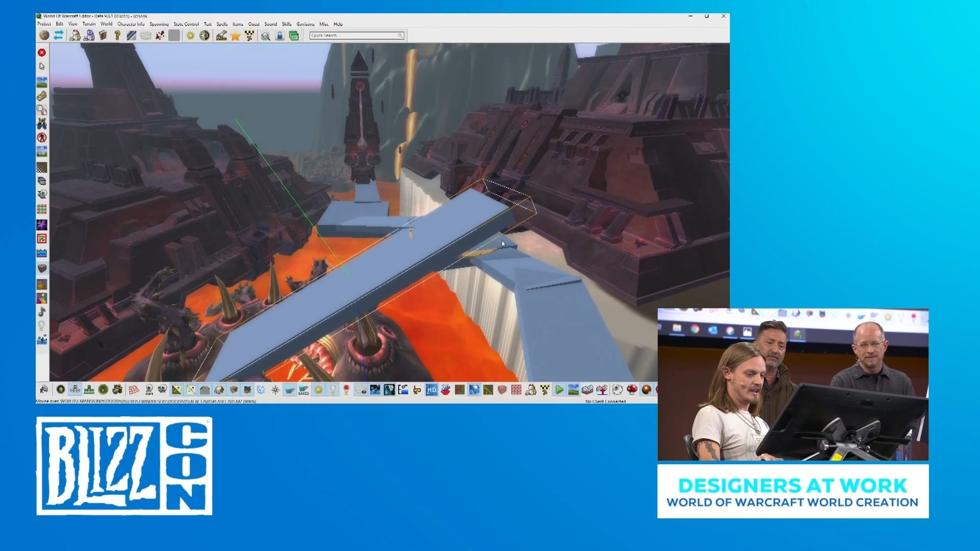Open the Spawning menu
This screenshot has height=551, width=980.
pos(159,24)
